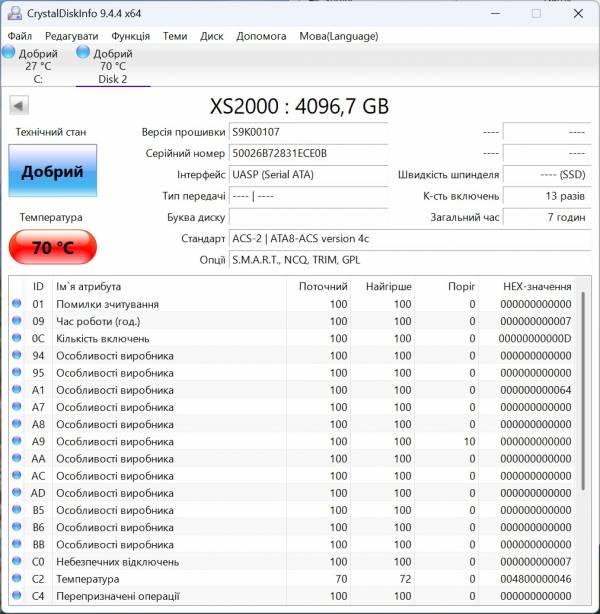The height and width of the screenshot is (614, 600).
Task: Click status dot of row BB
Action: [x=16, y=544]
